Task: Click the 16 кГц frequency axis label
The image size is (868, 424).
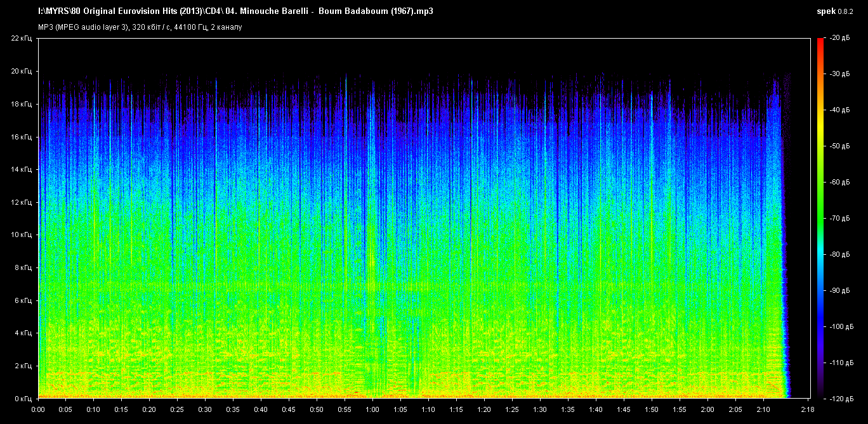Action: (22, 137)
